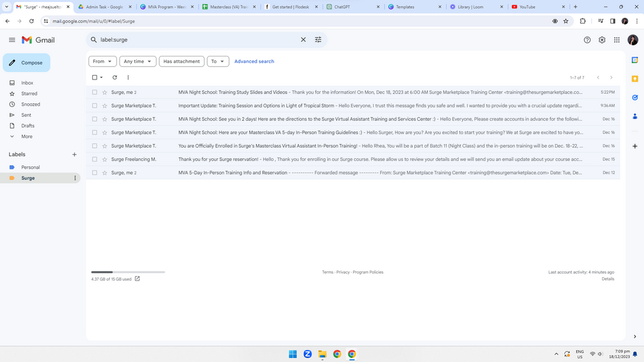644x362 pixels.
Task: Star the Important Update Tropical Storm email
Action: pyautogui.click(x=105, y=106)
